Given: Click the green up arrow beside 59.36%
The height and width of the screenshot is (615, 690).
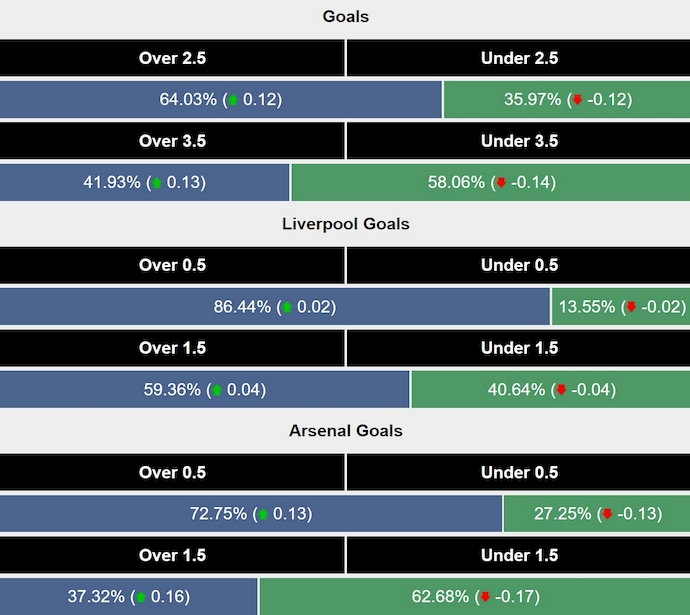Looking at the screenshot, I should point(217,390).
